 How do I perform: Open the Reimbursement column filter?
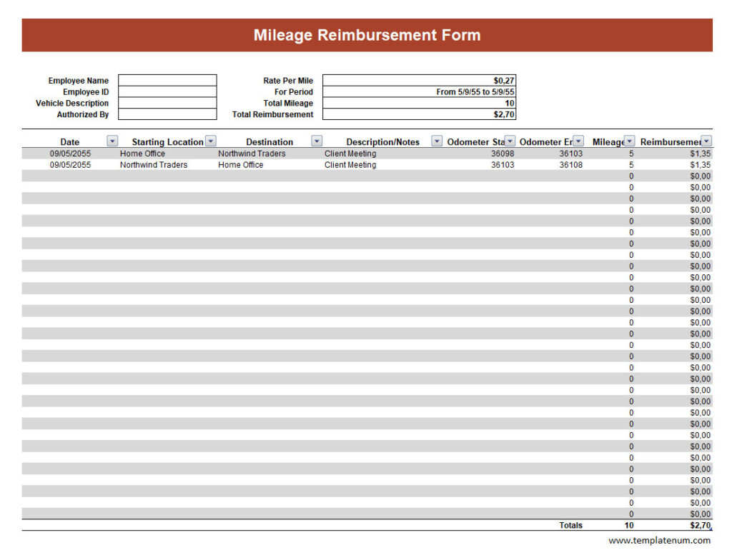pos(706,141)
